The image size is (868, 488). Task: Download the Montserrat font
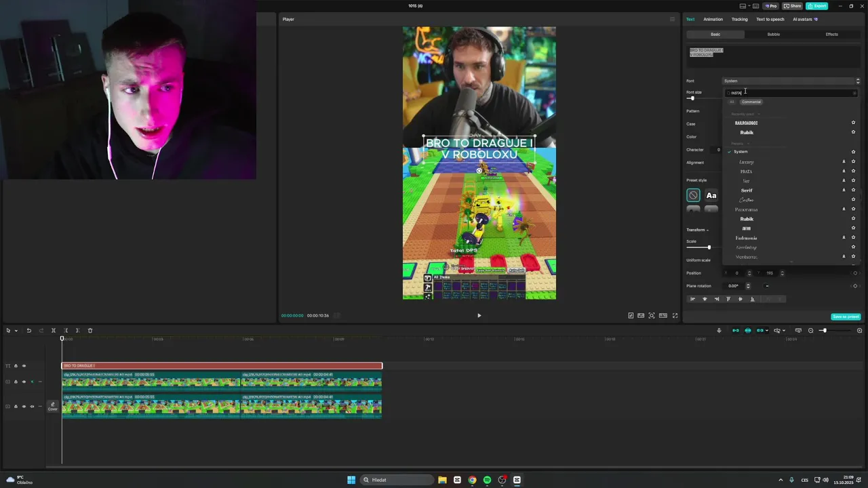(844, 256)
